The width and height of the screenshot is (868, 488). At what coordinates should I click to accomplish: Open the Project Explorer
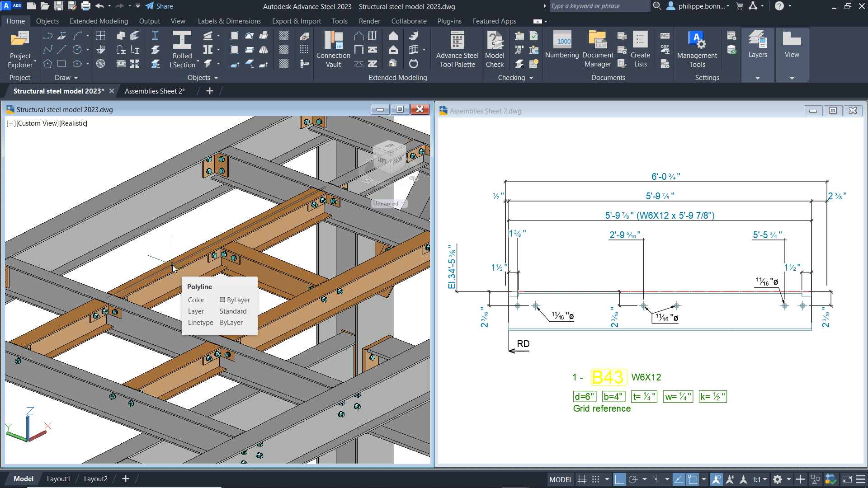(20, 50)
